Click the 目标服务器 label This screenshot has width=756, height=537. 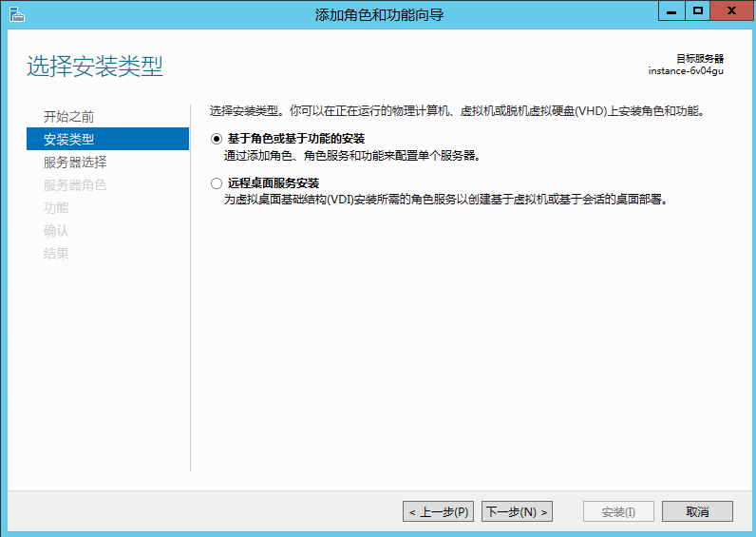click(x=700, y=58)
